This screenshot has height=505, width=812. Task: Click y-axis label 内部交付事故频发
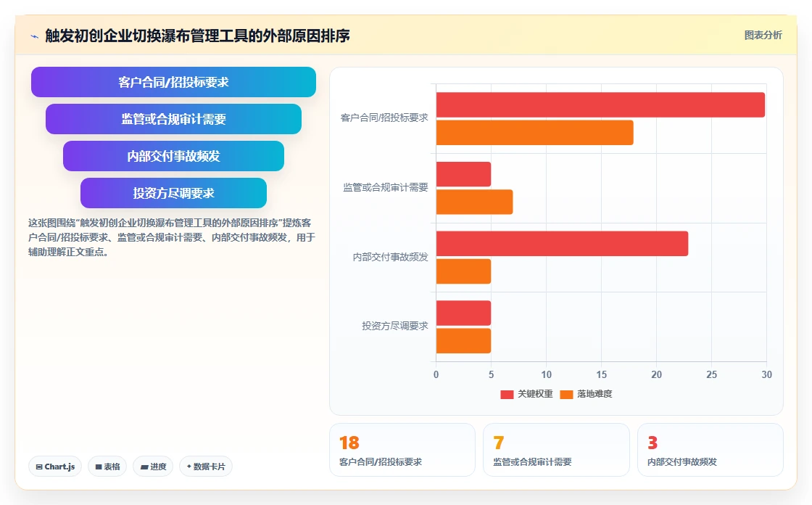click(x=391, y=257)
